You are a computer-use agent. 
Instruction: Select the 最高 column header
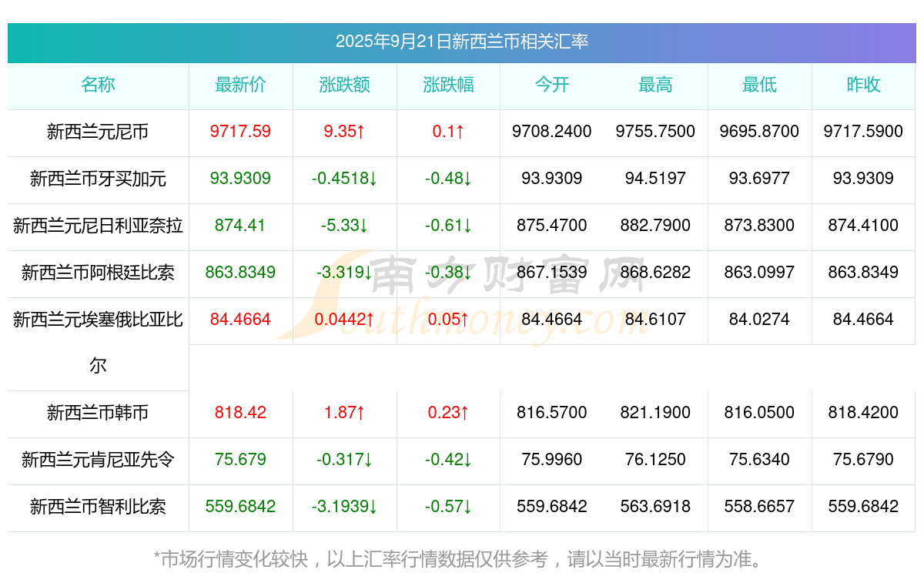coord(655,85)
